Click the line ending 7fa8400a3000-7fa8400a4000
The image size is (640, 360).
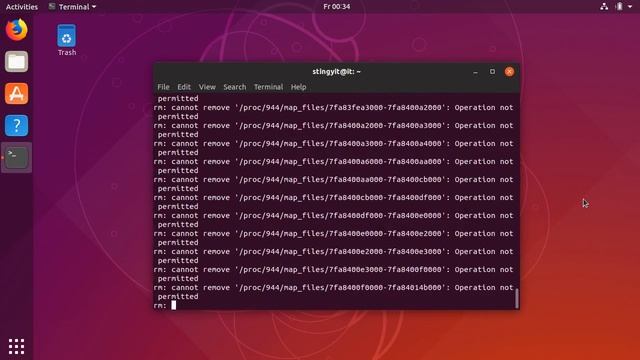[x=333, y=144]
